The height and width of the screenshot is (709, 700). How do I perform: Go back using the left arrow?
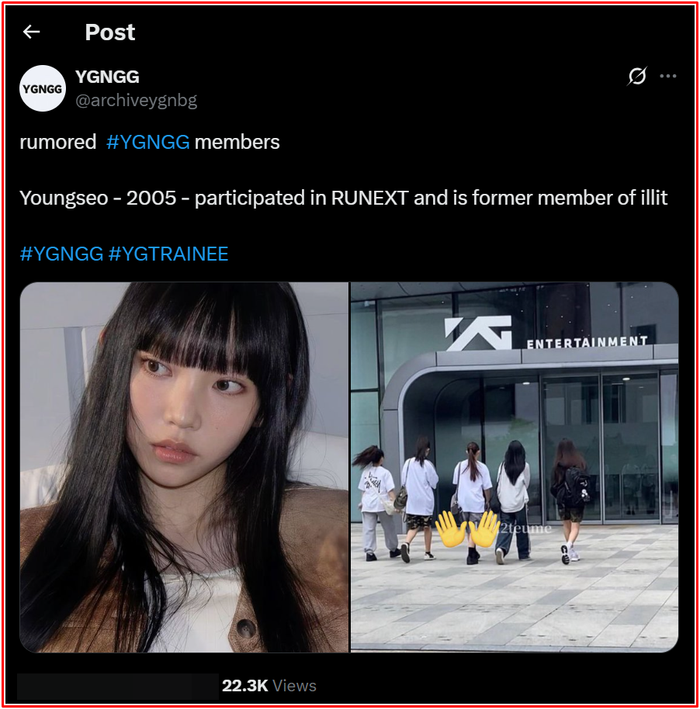coord(31,32)
